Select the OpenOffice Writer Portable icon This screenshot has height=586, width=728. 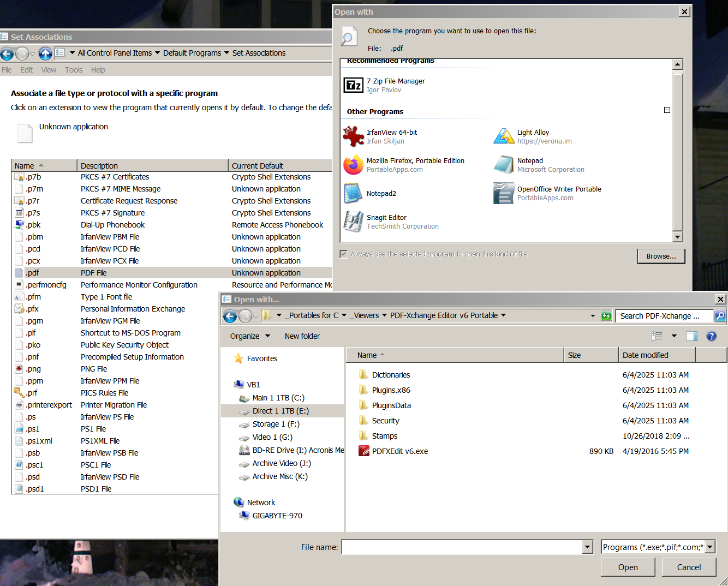504,193
